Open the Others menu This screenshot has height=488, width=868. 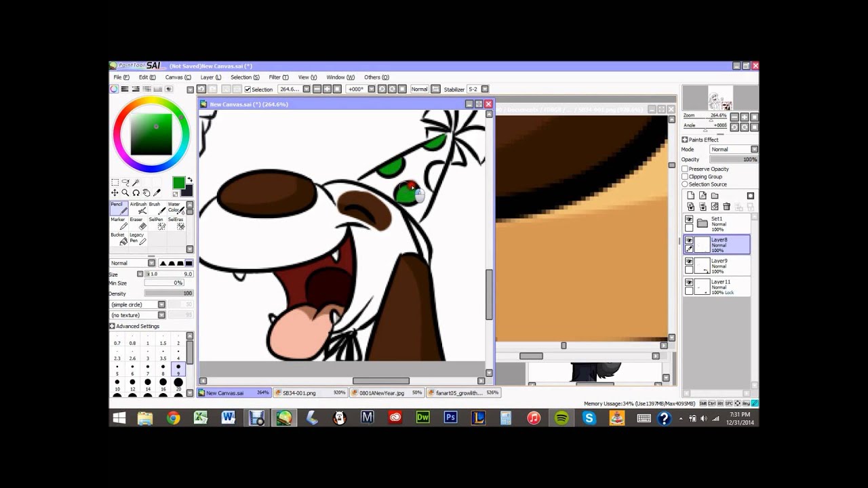point(376,77)
